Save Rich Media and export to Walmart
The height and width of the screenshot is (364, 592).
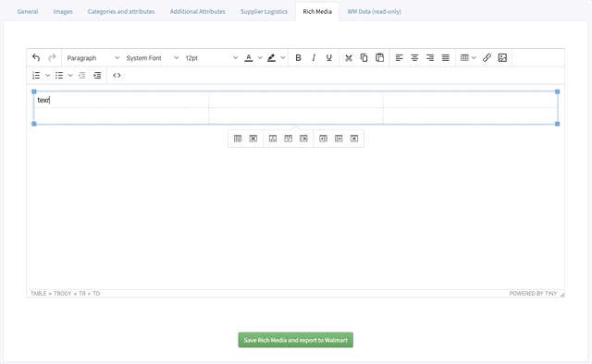point(296,340)
